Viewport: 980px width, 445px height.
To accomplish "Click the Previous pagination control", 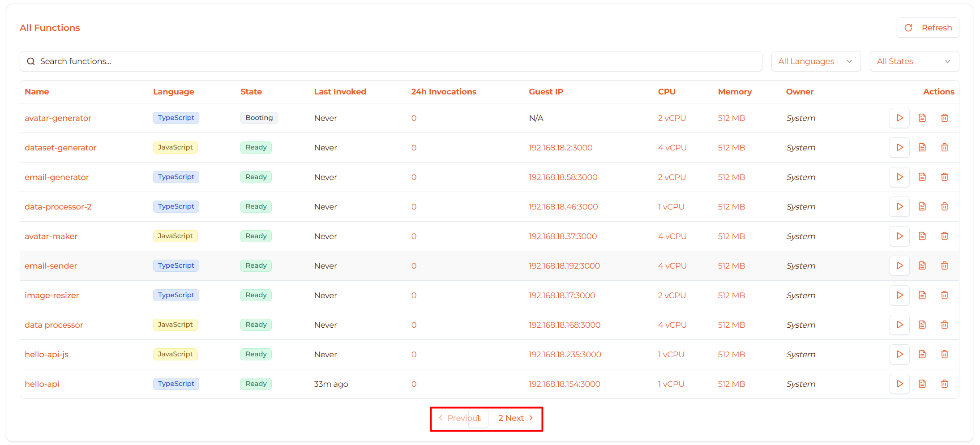I will (x=460, y=418).
